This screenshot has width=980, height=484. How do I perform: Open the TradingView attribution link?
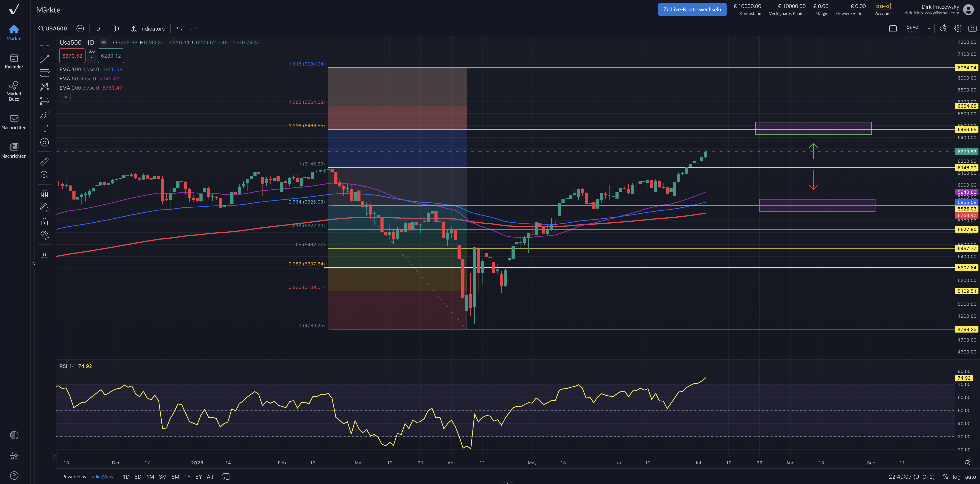[x=100, y=476]
